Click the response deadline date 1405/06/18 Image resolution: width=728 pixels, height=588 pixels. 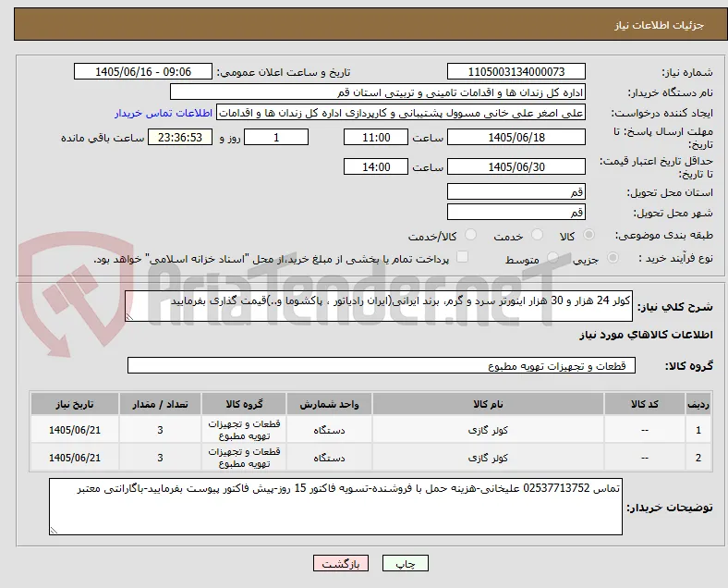pyautogui.click(x=516, y=138)
